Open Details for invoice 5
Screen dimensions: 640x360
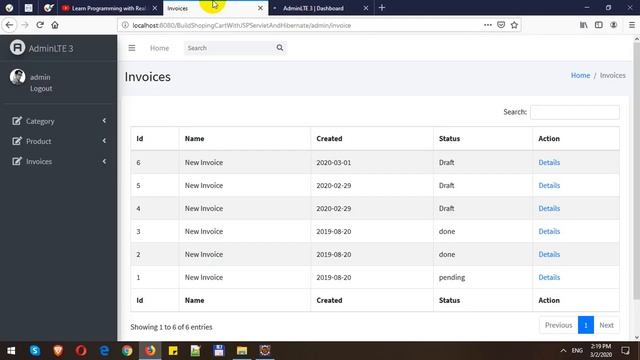549,185
